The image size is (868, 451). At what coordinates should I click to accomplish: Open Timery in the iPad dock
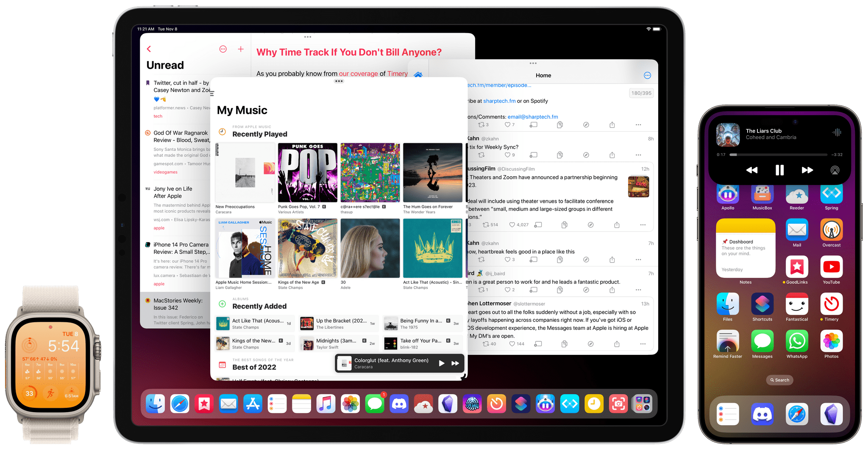496,404
